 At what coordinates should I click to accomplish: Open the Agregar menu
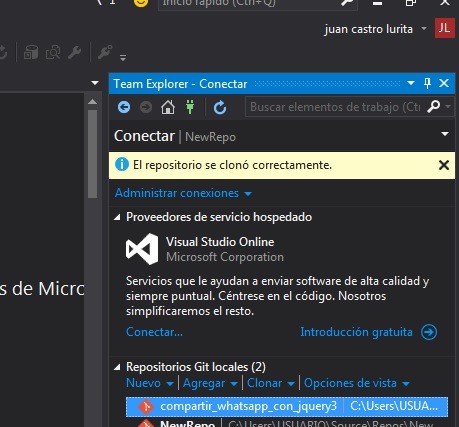pyautogui.click(x=210, y=383)
